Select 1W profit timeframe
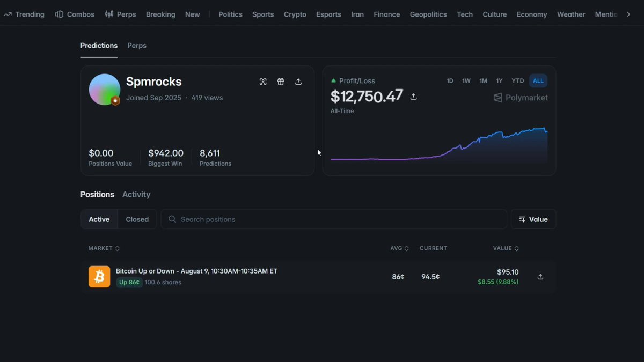Screen dimensions: 644x362 pos(466,81)
